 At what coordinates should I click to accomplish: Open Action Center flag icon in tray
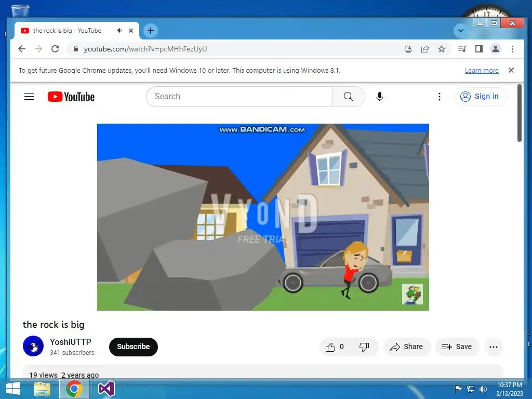tap(458, 389)
